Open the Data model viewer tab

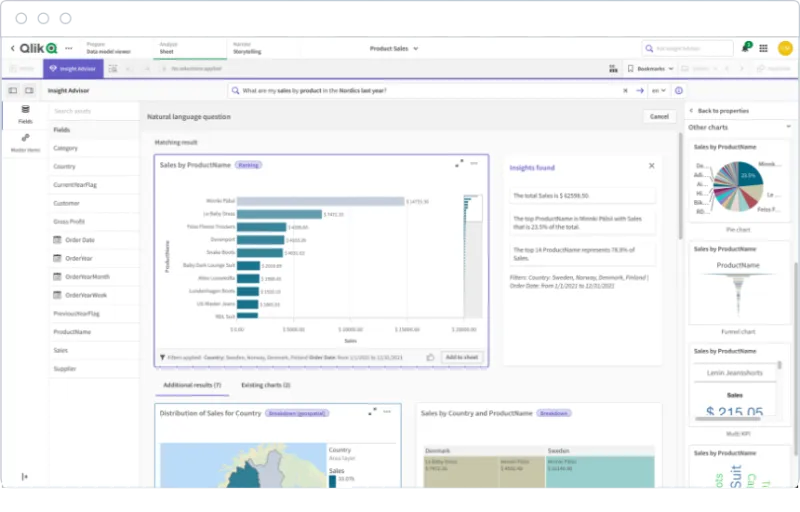click(109, 48)
